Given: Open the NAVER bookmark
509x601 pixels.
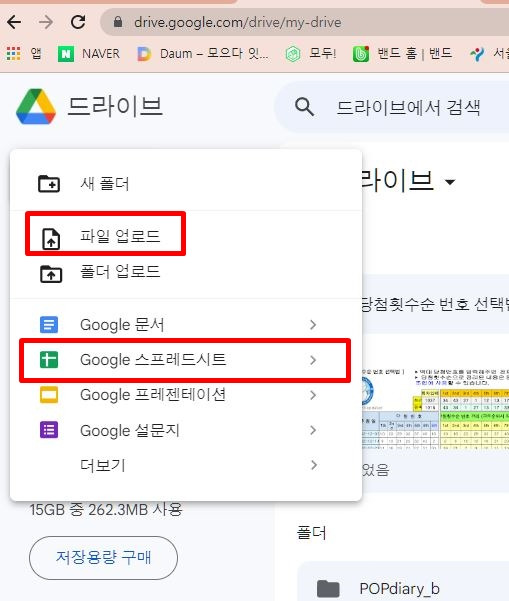Looking at the screenshot, I should (x=89, y=53).
